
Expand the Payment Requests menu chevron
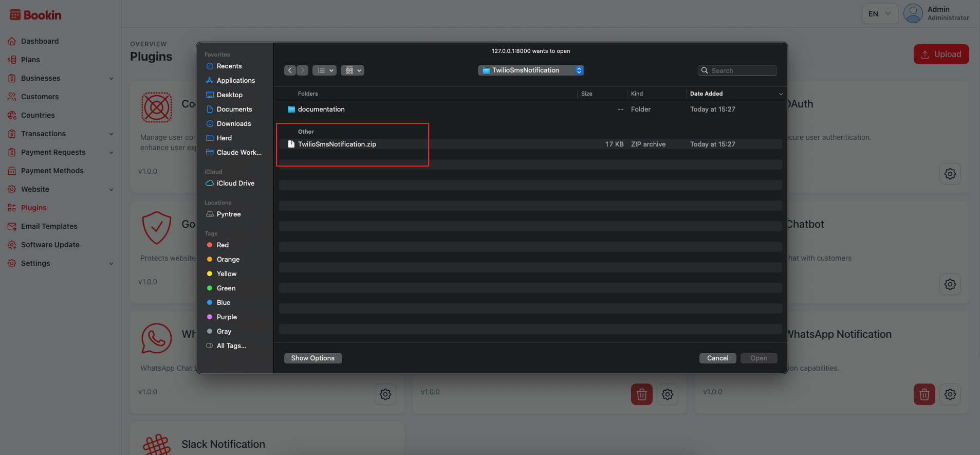coord(111,152)
